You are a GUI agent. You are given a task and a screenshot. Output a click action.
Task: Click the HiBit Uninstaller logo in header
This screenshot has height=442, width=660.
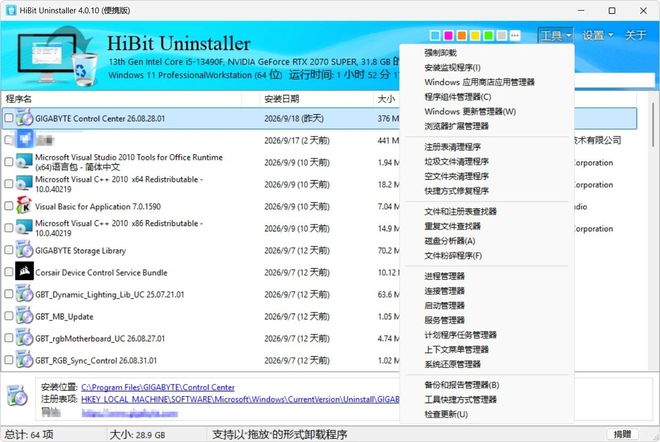point(57,56)
